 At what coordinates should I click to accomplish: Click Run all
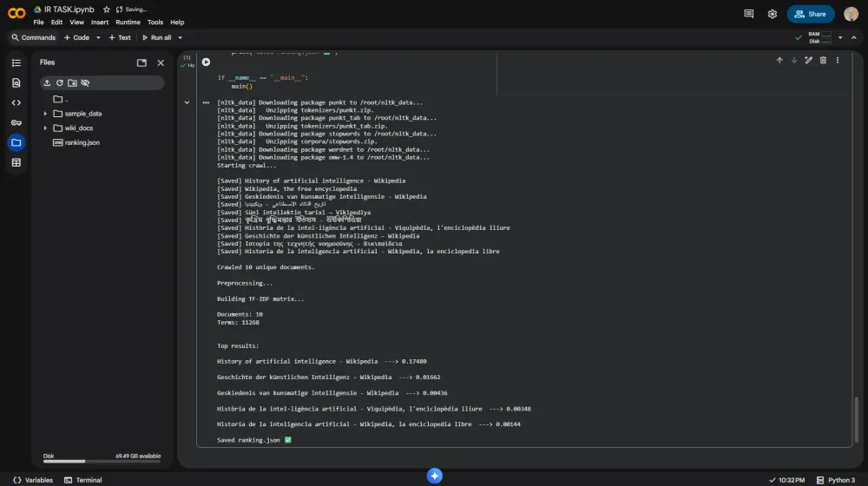(156, 37)
